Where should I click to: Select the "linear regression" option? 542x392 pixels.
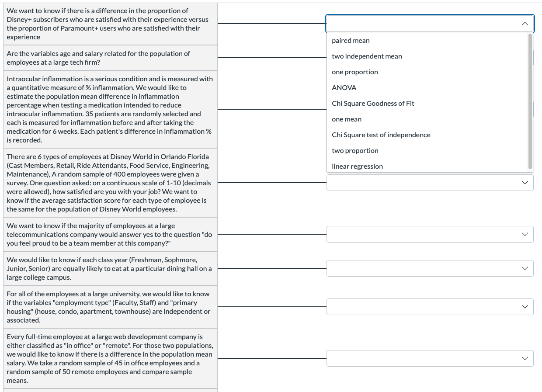pyautogui.click(x=357, y=166)
